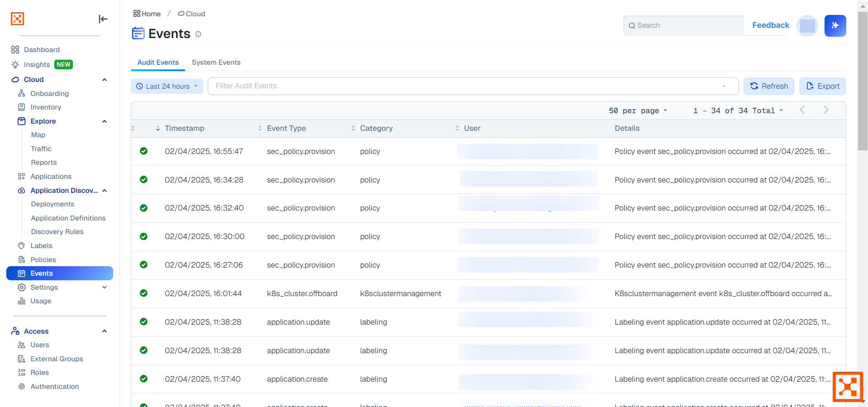Expand the Settings section chevron
The height and width of the screenshot is (407, 868).
point(105,287)
